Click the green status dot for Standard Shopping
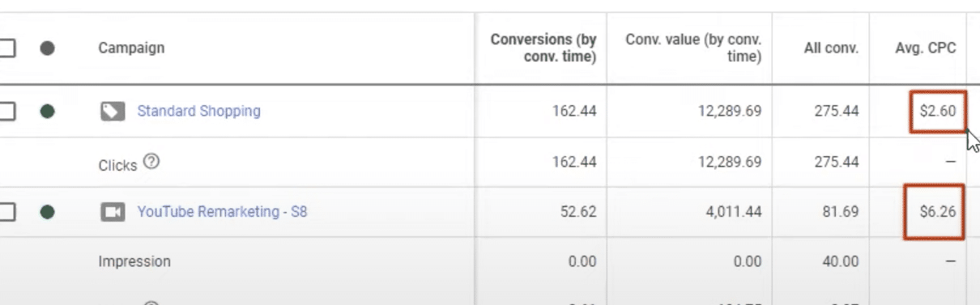 click(47, 111)
